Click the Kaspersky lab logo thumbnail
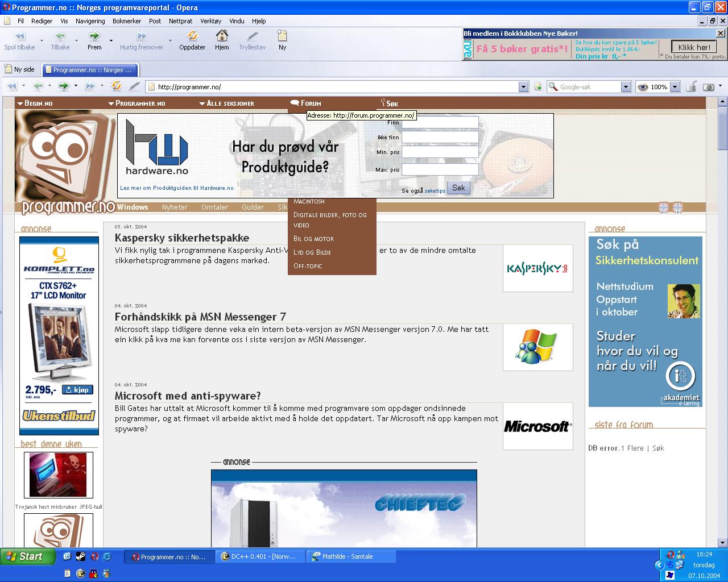The height and width of the screenshot is (582, 728). click(x=538, y=268)
